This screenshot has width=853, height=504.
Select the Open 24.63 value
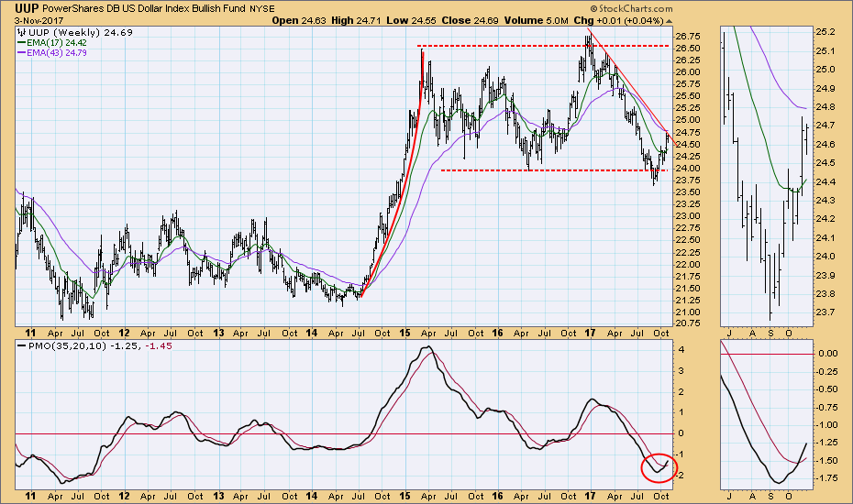pos(299,21)
